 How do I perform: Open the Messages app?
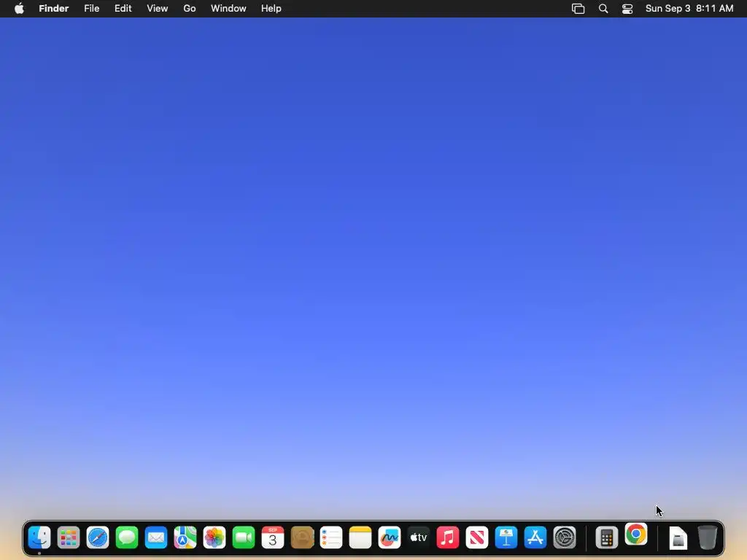(127, 538)
